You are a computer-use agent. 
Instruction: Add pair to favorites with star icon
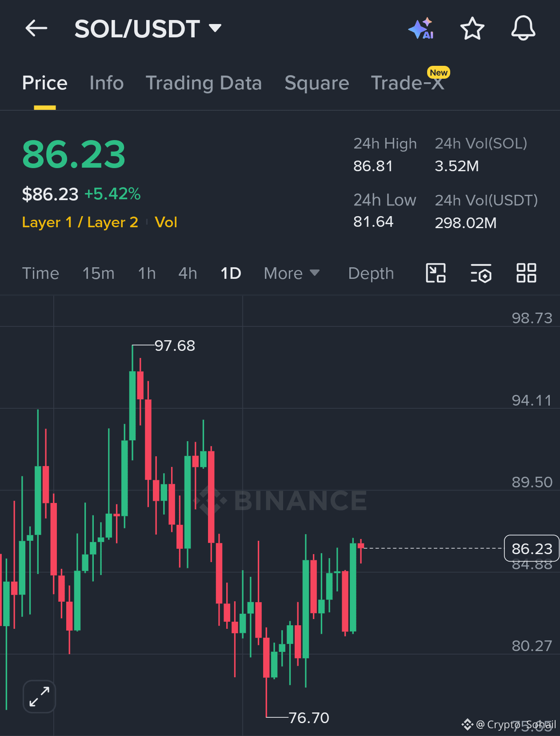[472, 28]
